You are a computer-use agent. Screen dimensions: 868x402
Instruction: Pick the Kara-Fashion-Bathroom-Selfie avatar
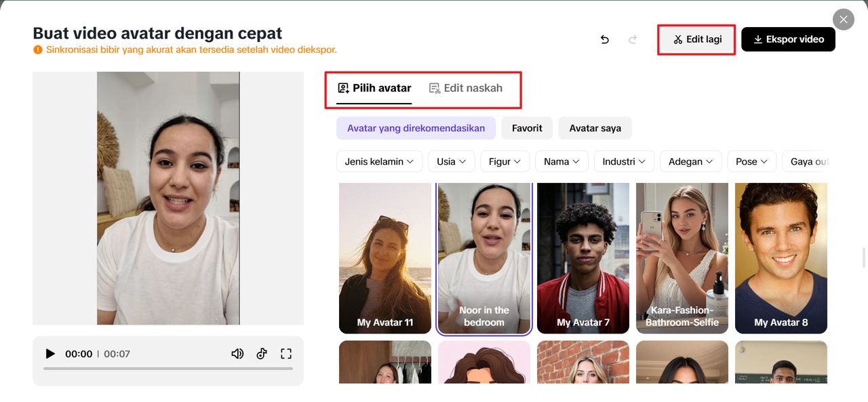[x=682, y=258]
